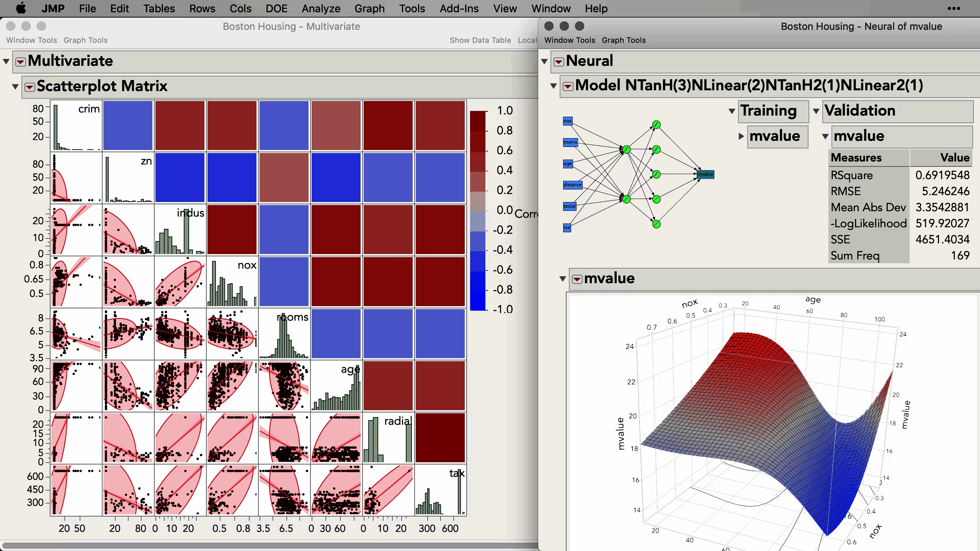Click the Multivariate red triangle menu
This screenshot has width=980, height=551.
21,62
